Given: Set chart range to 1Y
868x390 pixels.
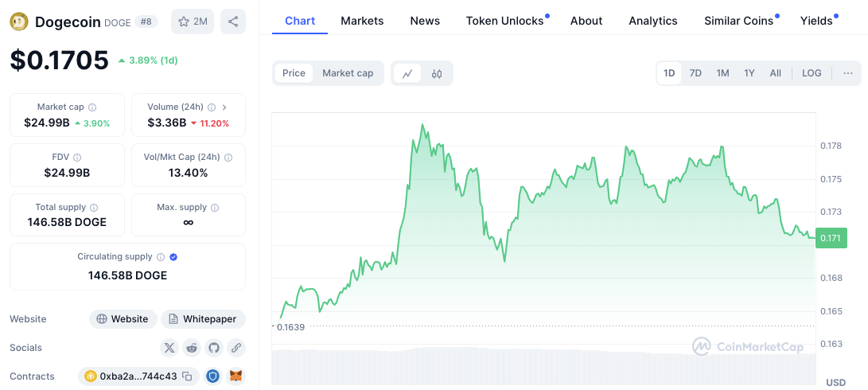Looking at the screenshot, I should pyautogui.click(x=749, y=73).
